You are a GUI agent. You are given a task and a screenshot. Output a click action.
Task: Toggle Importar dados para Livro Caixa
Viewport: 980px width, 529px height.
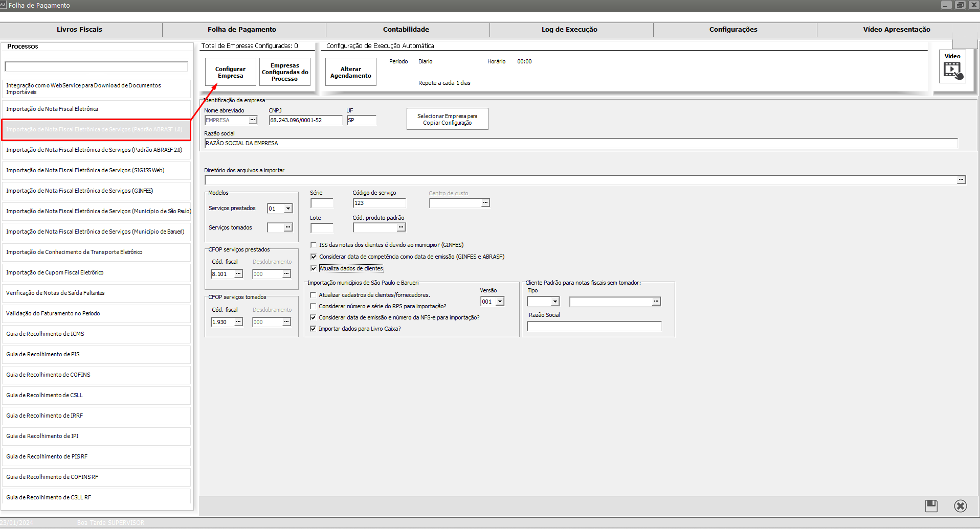pos(313,329)
